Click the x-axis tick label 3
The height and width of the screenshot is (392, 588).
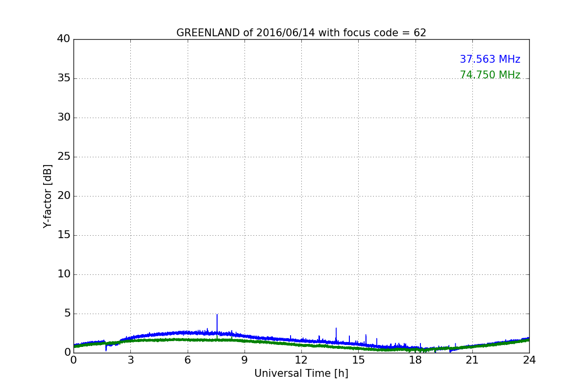point(130,360)
